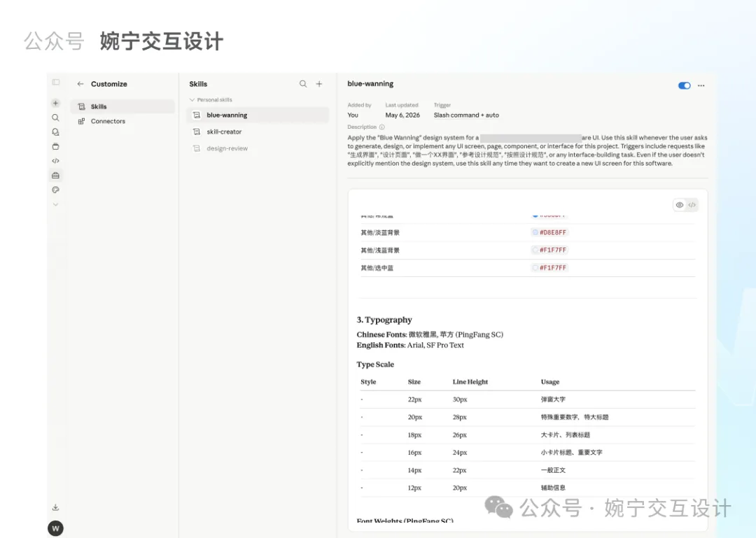Viewport: 756px width, 538px height.
Task: Select Connectors in Customize menu
Action: (x=122, y=122)
